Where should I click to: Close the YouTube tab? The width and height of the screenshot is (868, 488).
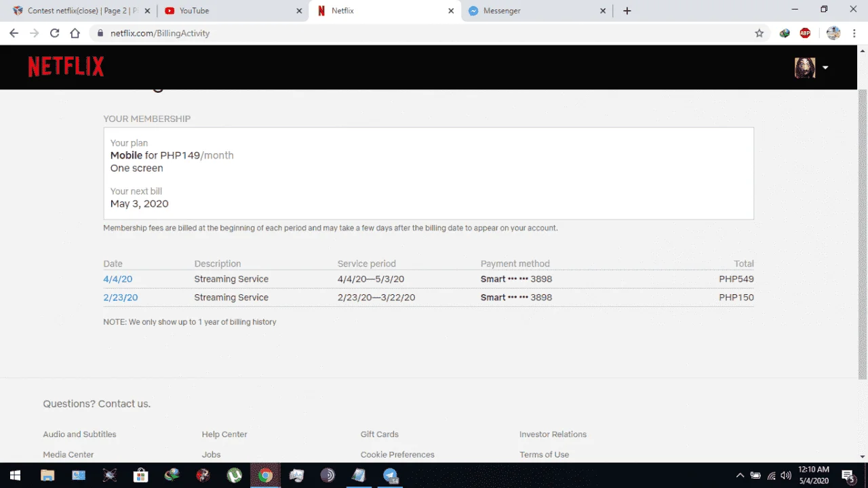pyautogui.click(x=300, y=11)
